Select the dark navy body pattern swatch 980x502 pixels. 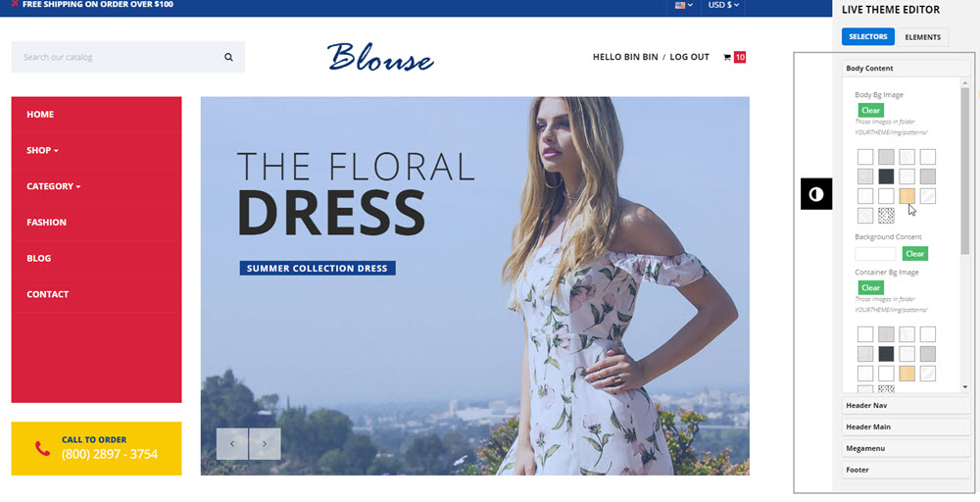(886, 176)
